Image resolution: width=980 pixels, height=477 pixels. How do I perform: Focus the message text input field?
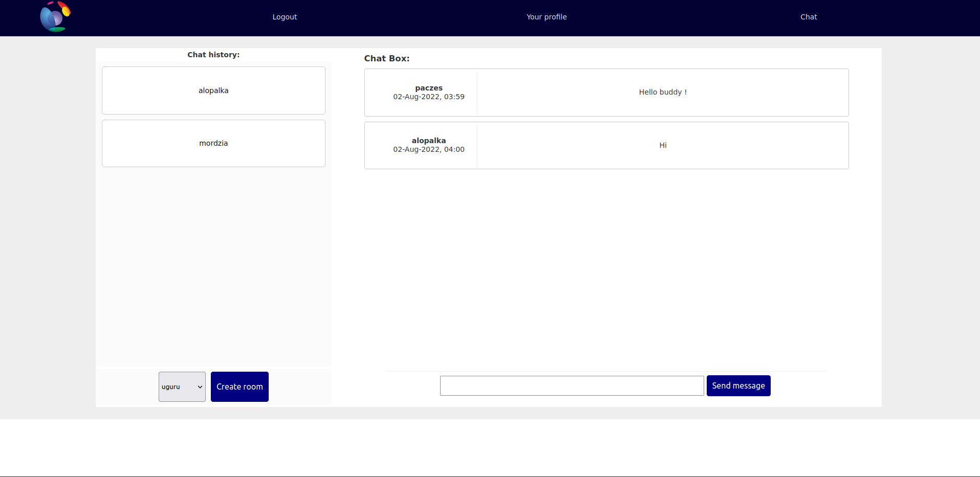click(x=572, y=385)
